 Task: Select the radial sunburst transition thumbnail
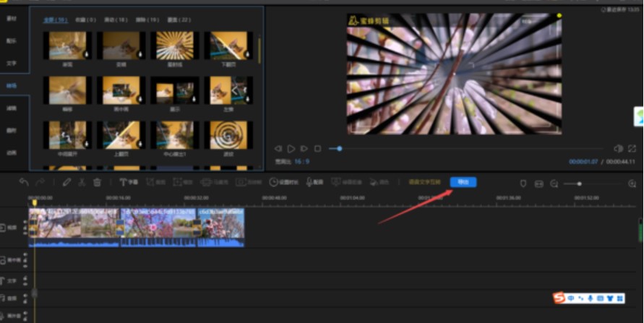pyautogui.click(x=173, y=46)
